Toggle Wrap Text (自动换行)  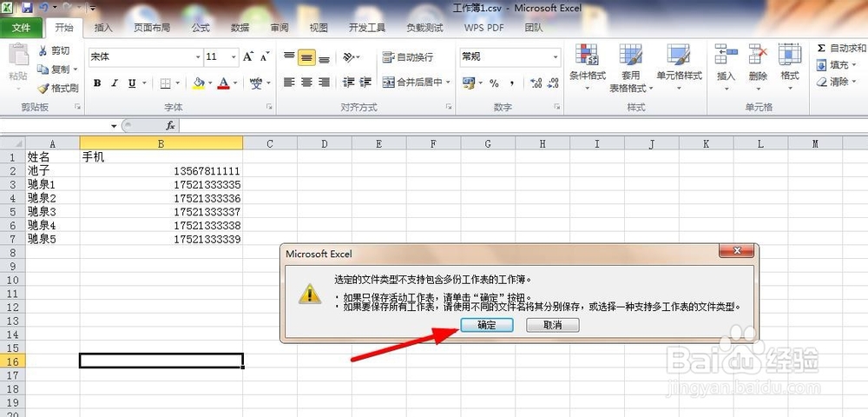[x=408, y=57]
